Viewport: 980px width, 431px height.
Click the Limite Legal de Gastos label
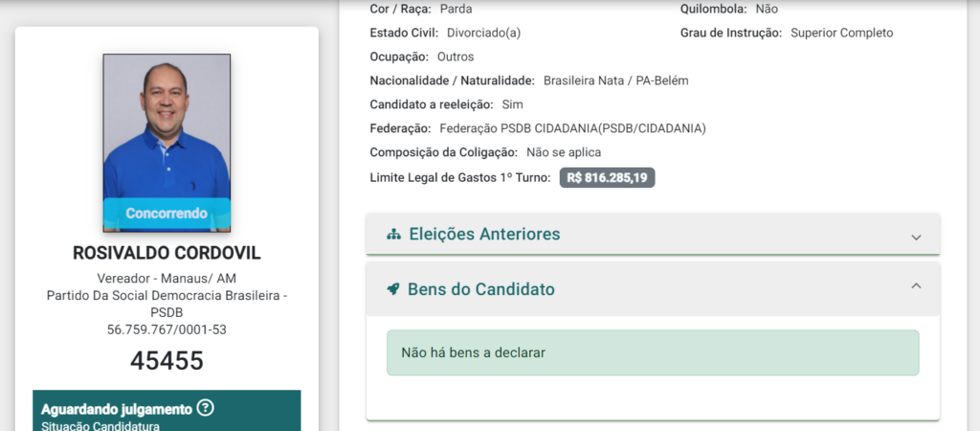point(459,178)
